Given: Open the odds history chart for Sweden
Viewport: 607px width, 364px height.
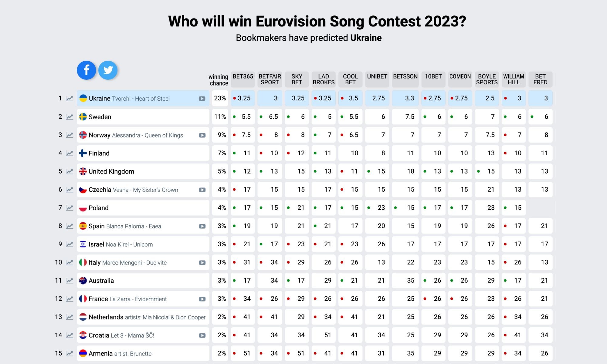Looking at the screenshot, I should tap(70, 117).
